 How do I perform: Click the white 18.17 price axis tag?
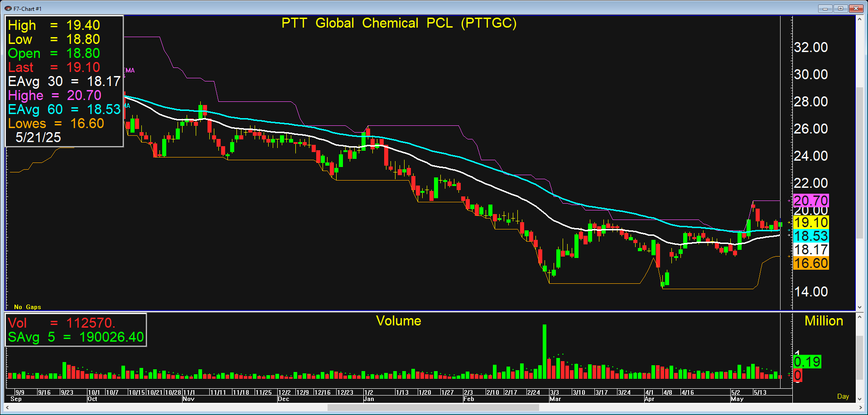pos(811,249)
